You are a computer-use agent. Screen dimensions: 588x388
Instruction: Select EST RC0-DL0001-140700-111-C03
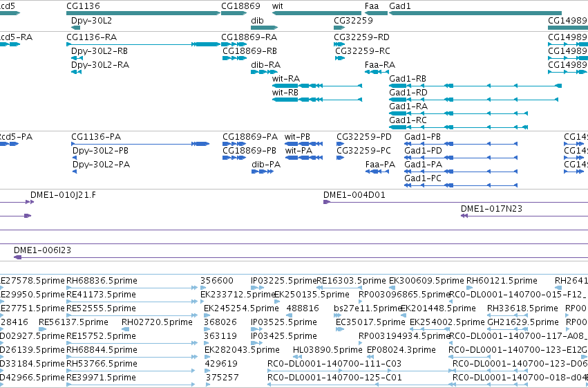pos(361,371)
